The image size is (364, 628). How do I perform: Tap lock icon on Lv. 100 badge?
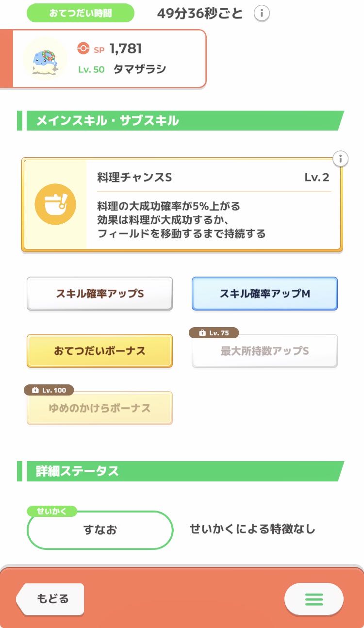pos(35,390)
